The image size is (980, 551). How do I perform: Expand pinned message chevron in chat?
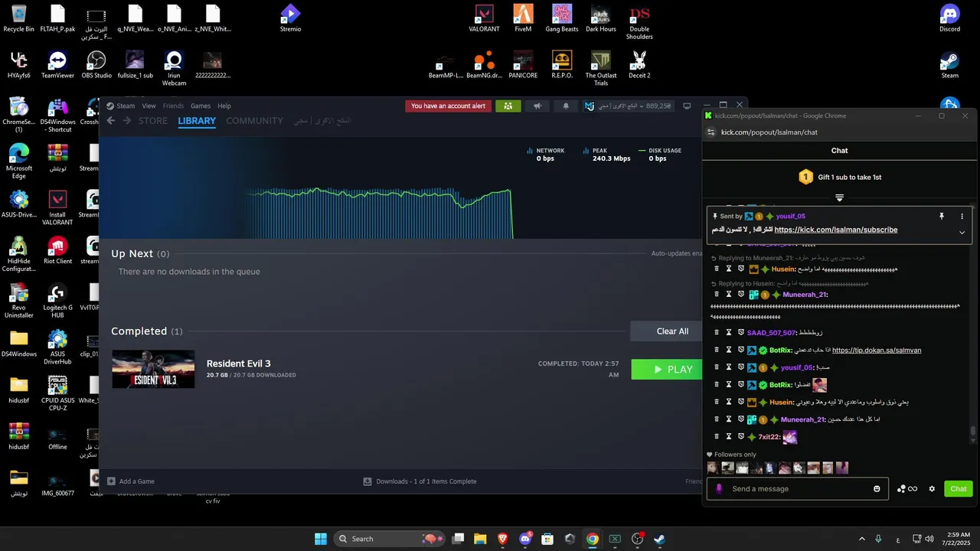962,233
